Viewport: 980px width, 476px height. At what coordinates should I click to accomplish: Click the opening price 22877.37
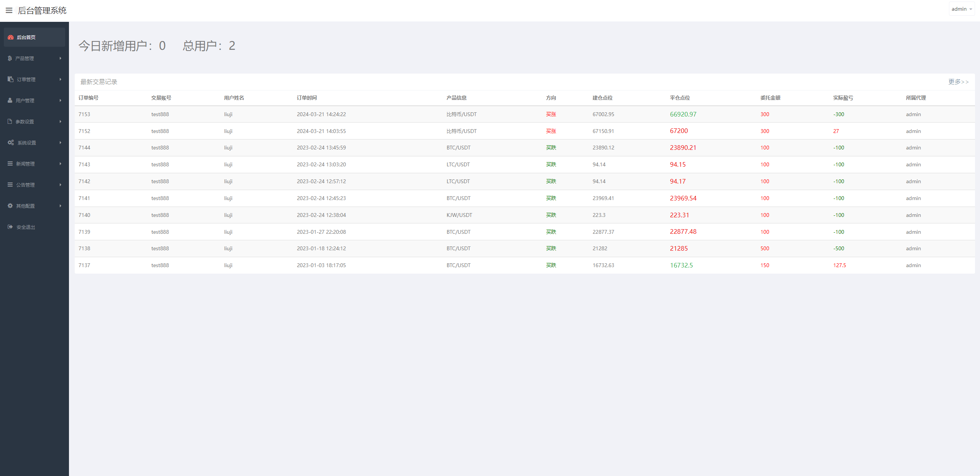click(603, 232)
